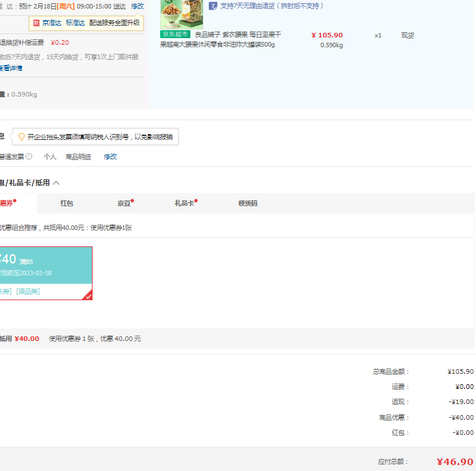Toggle the ¥40 满85 coupon card

[x=46, y=273]
